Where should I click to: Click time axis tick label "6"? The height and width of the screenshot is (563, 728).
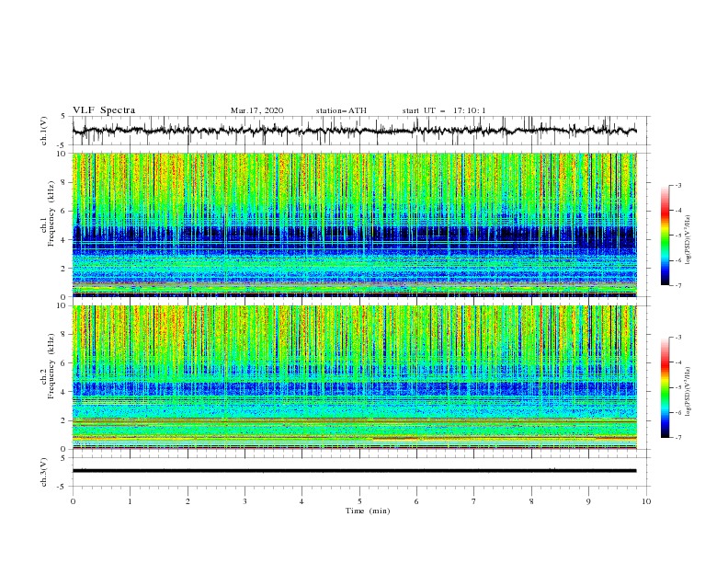coord(416,501)
